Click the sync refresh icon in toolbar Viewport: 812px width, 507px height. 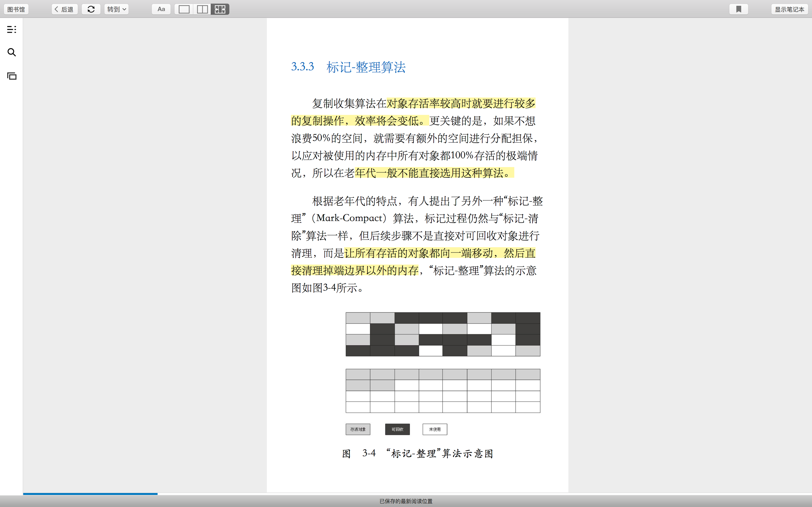coord(91,9)
